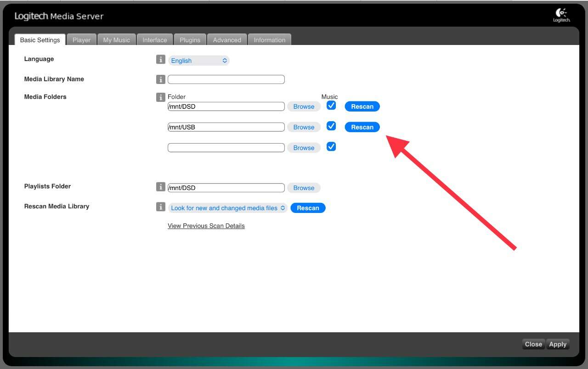
Task: Click the Apply button
Action: [x=558, y=344]
